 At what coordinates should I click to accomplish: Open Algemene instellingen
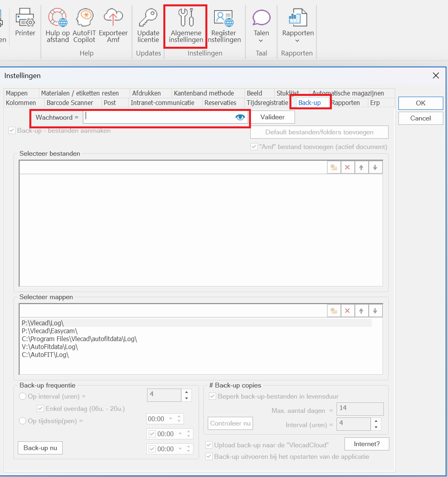tap(186, 25)
